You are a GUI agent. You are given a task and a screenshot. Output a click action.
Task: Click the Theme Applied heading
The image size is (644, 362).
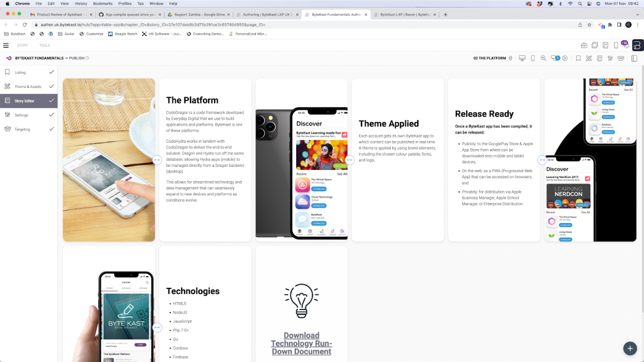389,124
